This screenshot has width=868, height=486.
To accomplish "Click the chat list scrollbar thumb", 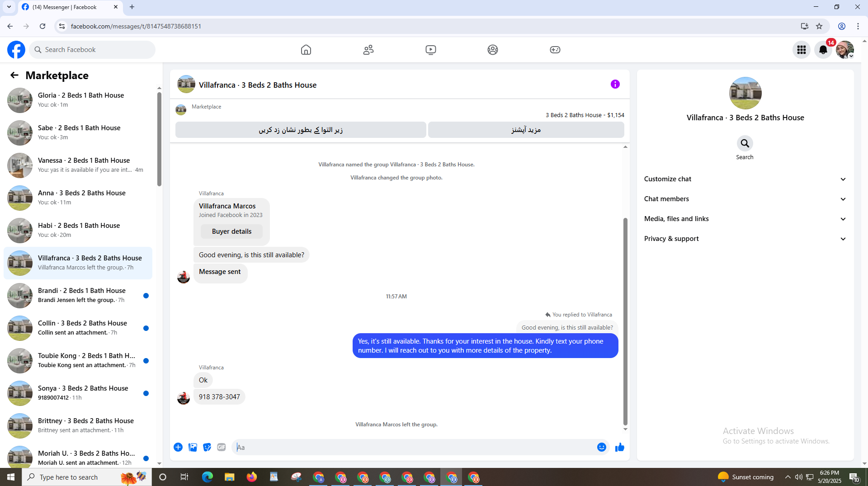I will pyautogui.click(x=159, y=139).
